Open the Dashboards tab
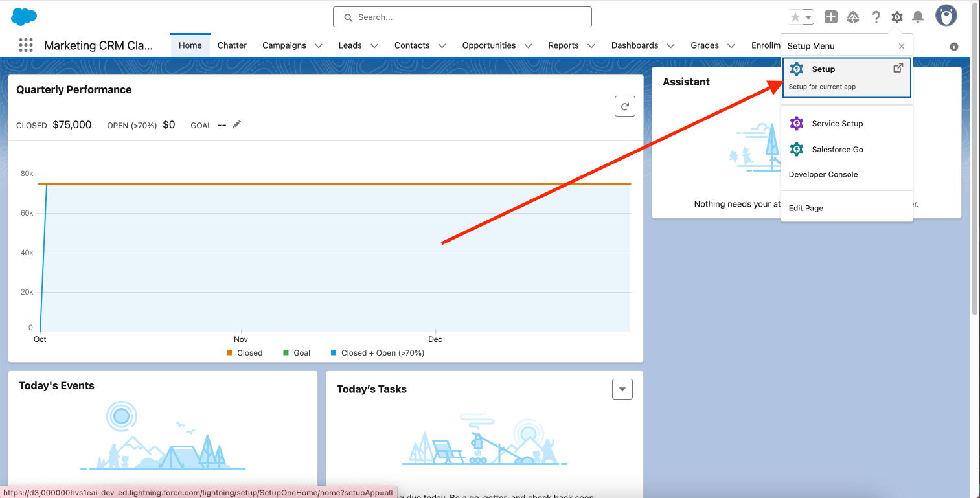The width and height of the screenshot is (980, 498). pyautogui.click(x=635, y=45)
